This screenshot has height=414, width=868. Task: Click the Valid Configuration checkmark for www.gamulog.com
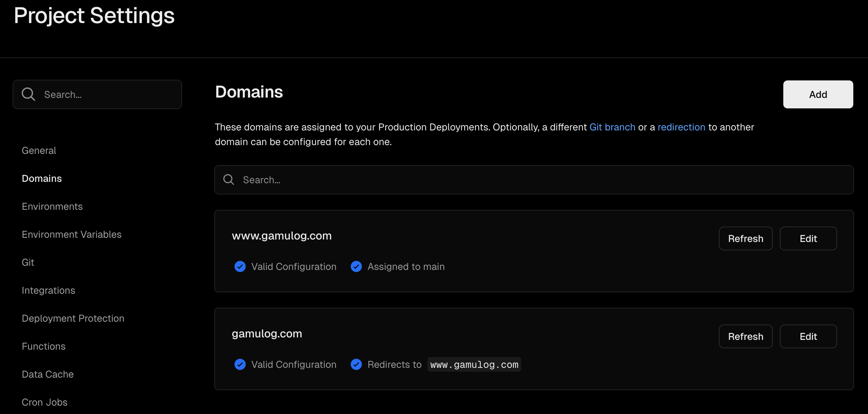[x=240, y=266]
